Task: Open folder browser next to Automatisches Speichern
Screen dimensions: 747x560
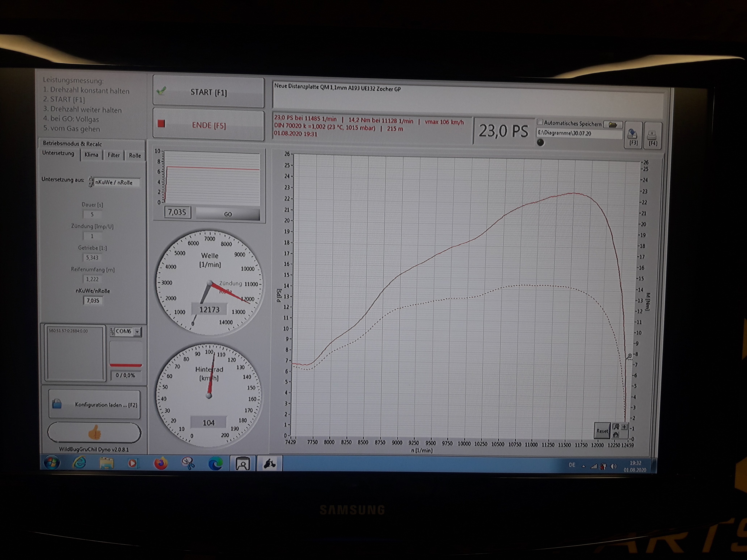Action: (613, 125)
